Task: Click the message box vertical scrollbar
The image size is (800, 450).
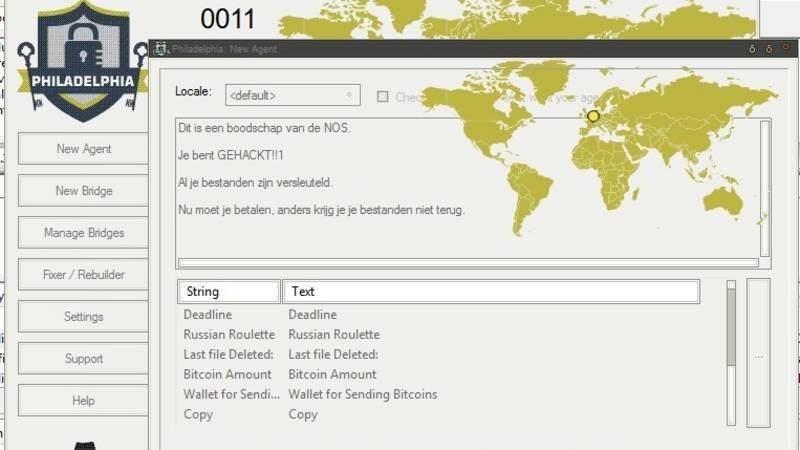Action: [x=764, y=188]
